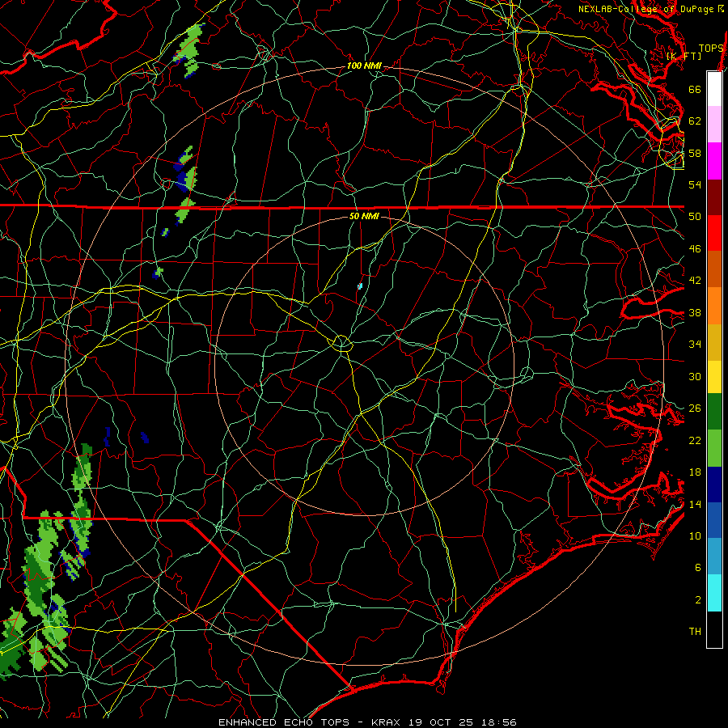The height and width of the screenshot is (728, 728).
Task: Click the '50' scale value on legend
Action: tap(695, 216)
